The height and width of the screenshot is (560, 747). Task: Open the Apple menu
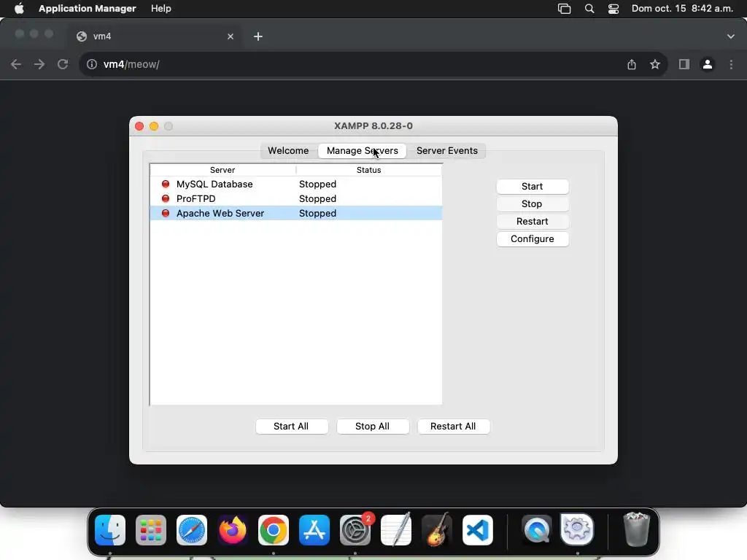[19, 9]
